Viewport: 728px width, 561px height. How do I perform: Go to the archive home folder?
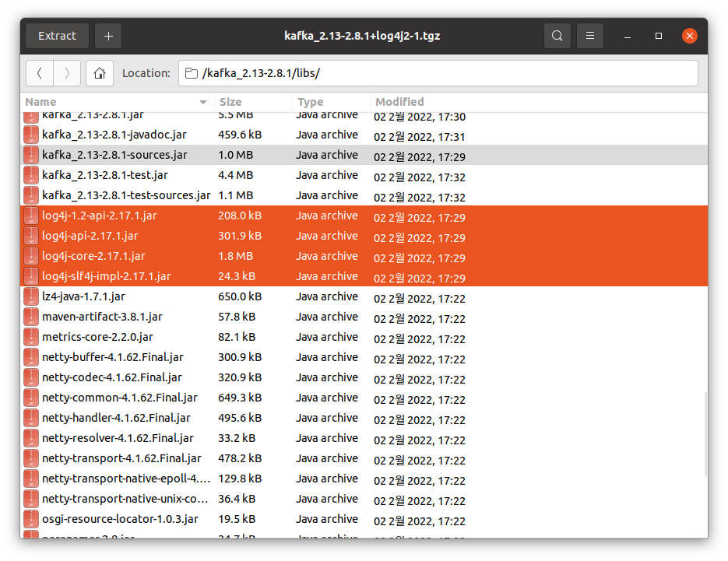(x=100, y=73)
